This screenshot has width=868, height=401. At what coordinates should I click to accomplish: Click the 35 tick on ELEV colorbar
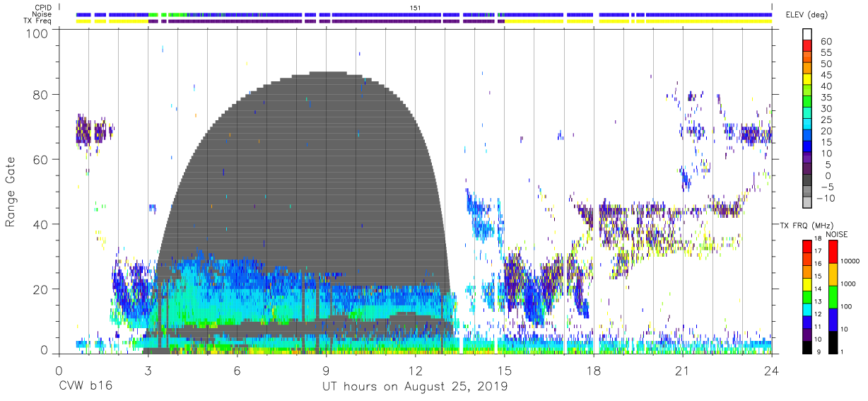pyautogui.click(x=825, y=98)
